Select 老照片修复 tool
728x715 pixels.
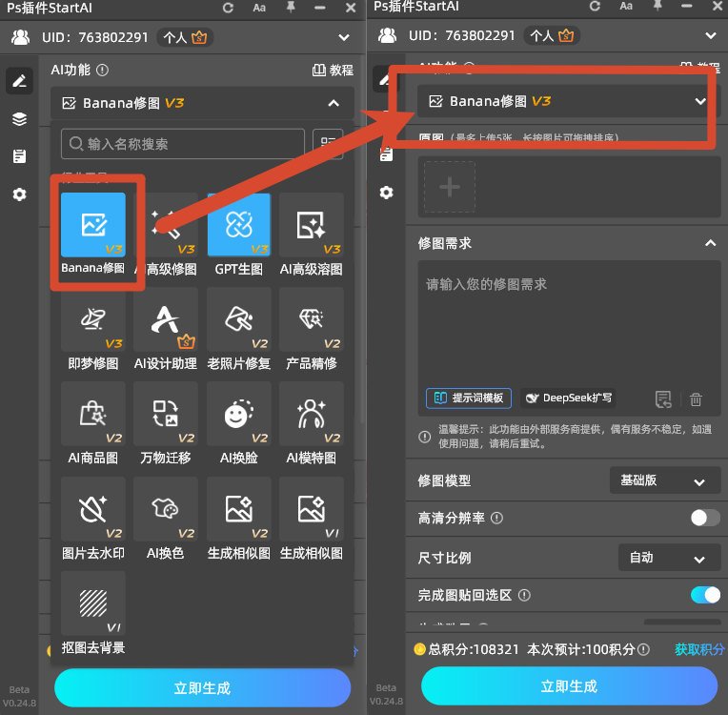[238, 319]
